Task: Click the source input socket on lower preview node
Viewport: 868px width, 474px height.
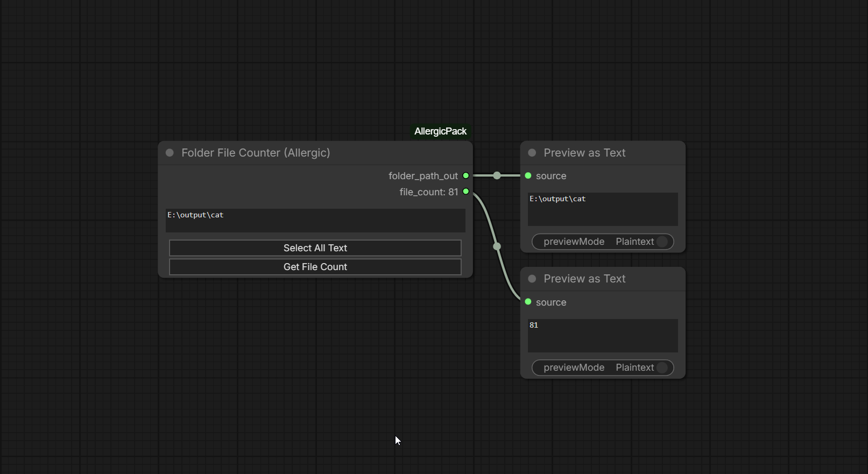Action: 528,302
